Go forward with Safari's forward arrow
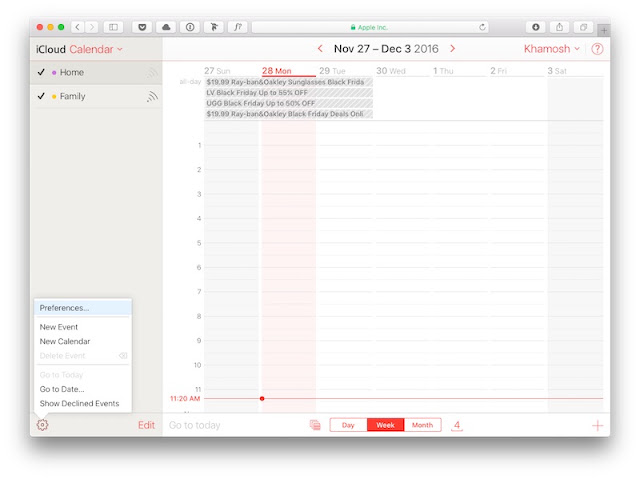The height and width of the screenshot is (479, 640). point(92,27)
